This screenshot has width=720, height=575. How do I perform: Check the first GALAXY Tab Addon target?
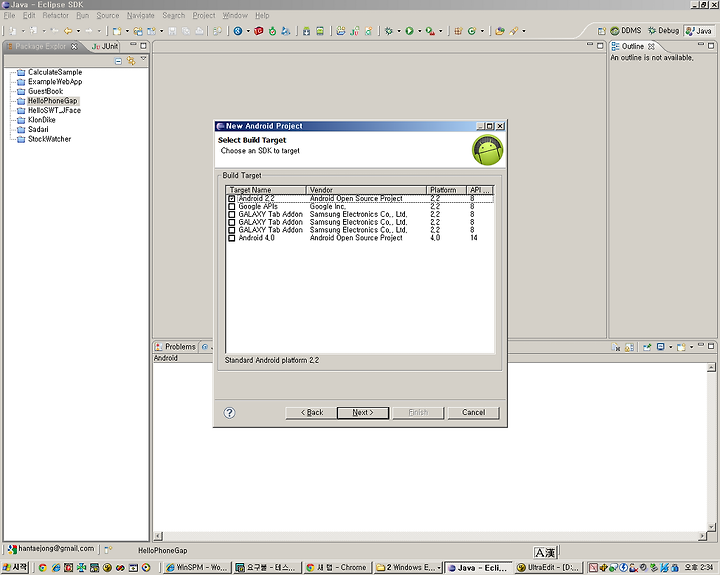[231, 214]
